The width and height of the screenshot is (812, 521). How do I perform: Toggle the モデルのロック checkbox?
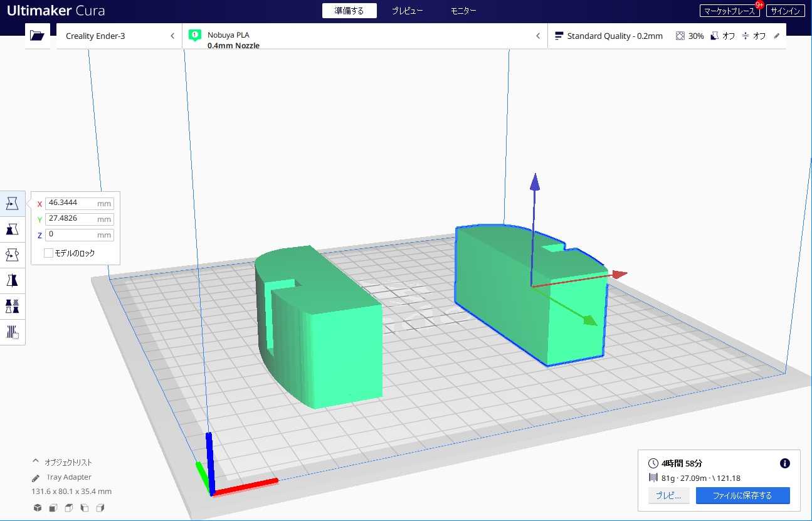48,253
